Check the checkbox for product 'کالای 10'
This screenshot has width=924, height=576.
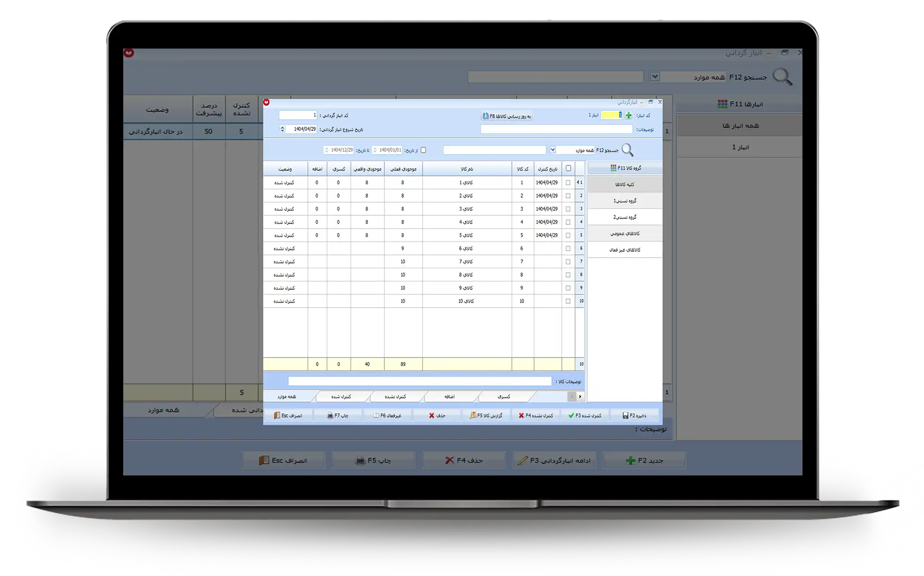(x=568, y=301)
